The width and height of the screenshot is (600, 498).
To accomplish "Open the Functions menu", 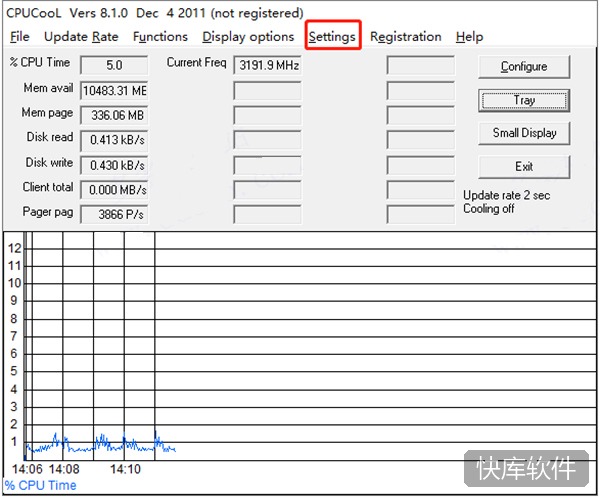I will point(160,37).
